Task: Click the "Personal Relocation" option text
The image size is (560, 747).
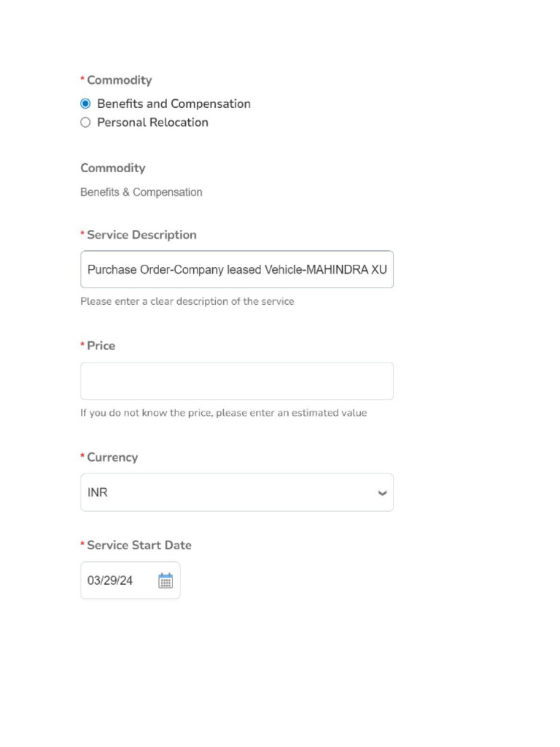Action: [x=152, y=123]
